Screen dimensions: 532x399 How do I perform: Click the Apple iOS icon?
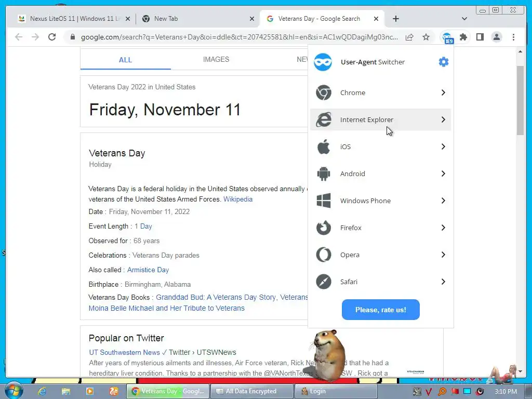click(x=323, y=147)
